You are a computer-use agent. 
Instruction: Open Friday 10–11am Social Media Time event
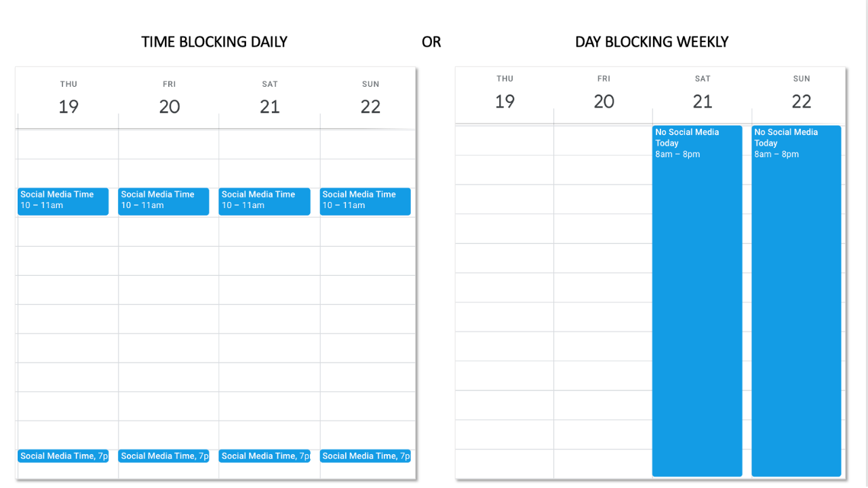tap(163, 201)
